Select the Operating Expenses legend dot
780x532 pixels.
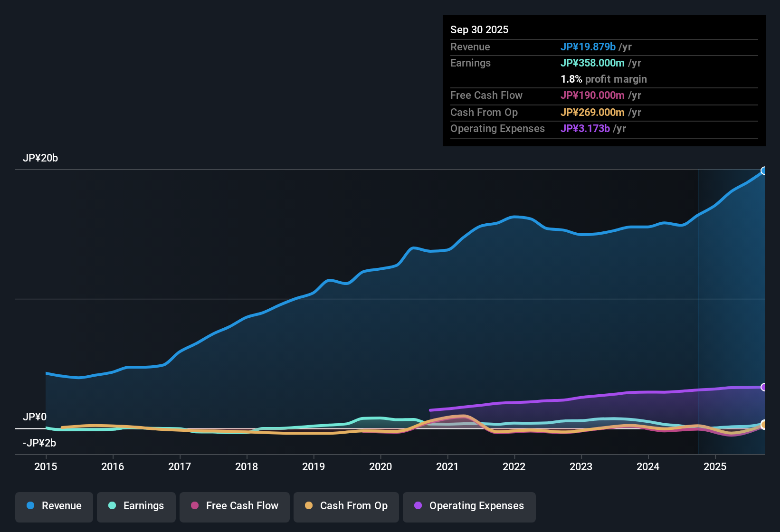(417, 506)
